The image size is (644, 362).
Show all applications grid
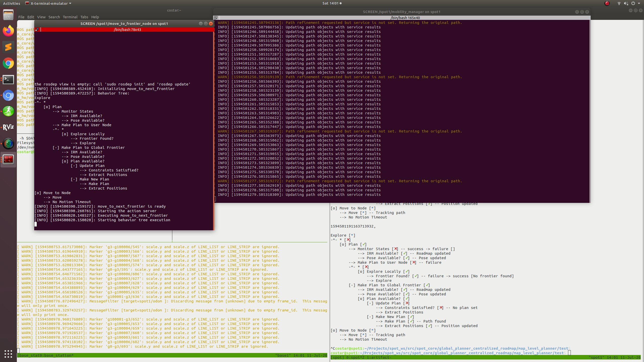pos(8,354)
